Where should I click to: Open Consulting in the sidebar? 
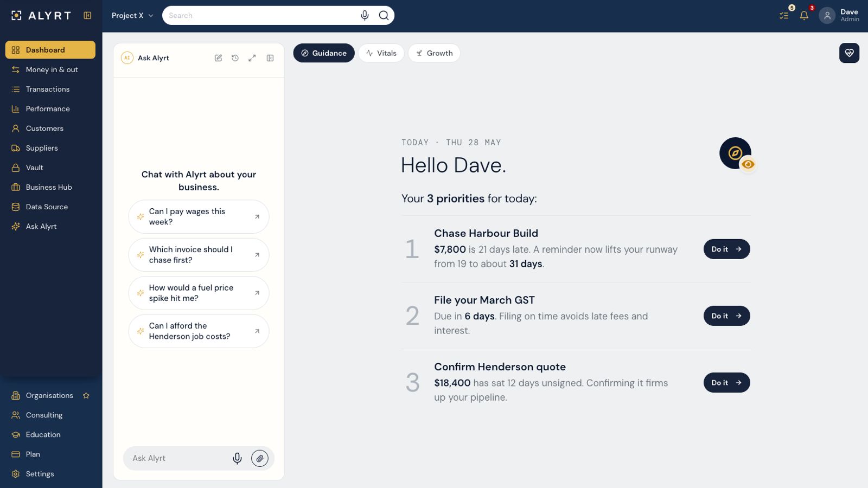(50, 415)
